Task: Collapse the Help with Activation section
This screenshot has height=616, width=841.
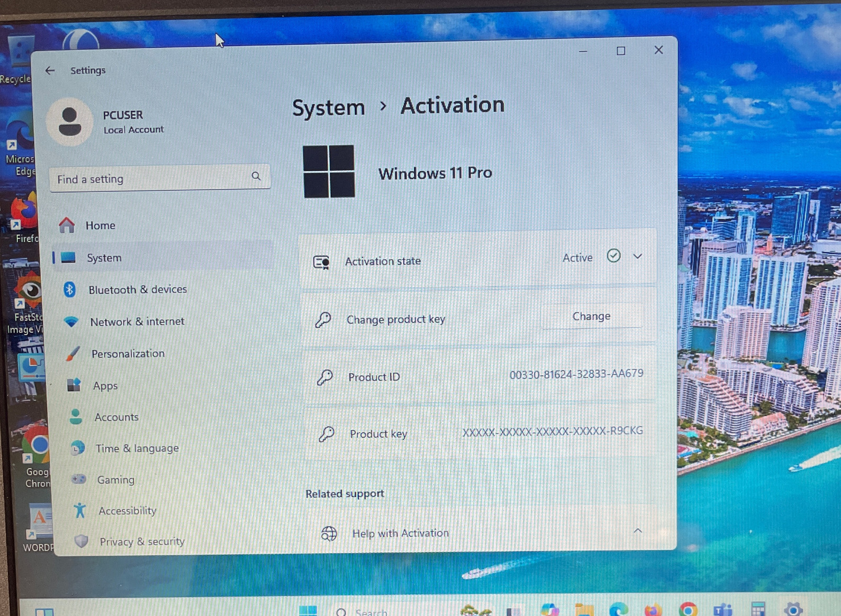Action: 638,530
